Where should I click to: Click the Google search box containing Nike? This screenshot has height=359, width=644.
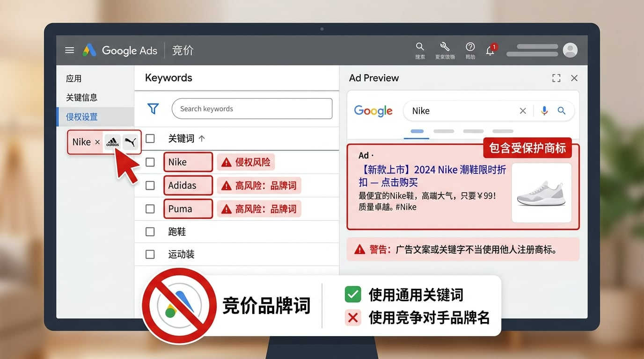click(489, 111)
